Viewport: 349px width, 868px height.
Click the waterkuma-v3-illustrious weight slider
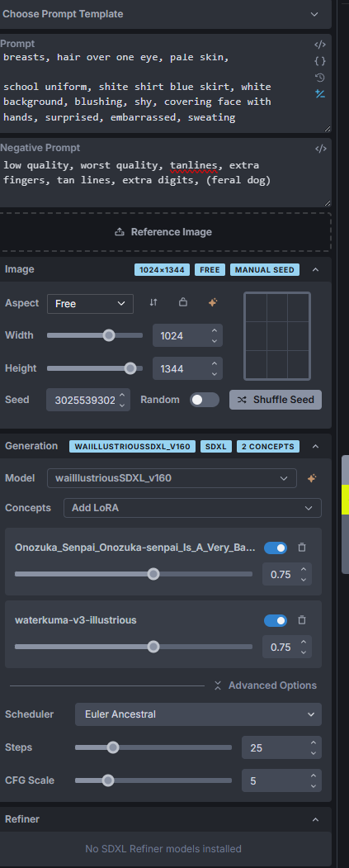click(134, 647)
